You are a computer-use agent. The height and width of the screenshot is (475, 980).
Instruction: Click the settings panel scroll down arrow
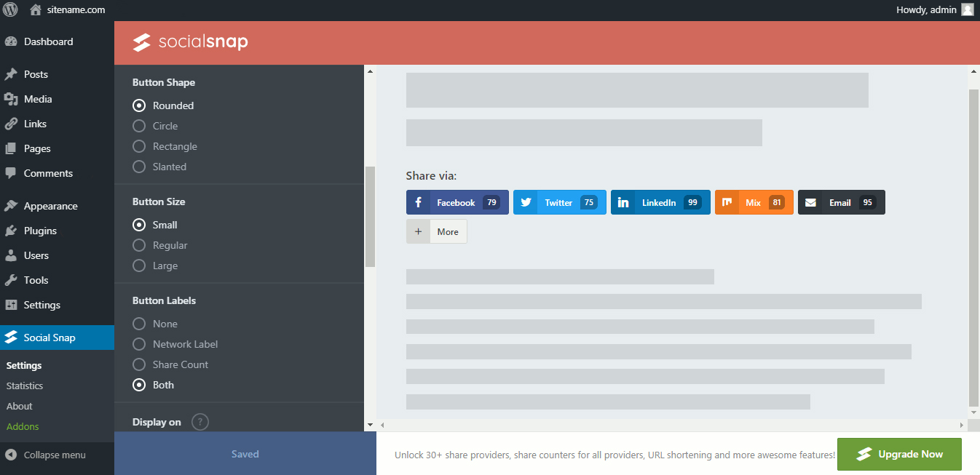coord(370,424)
